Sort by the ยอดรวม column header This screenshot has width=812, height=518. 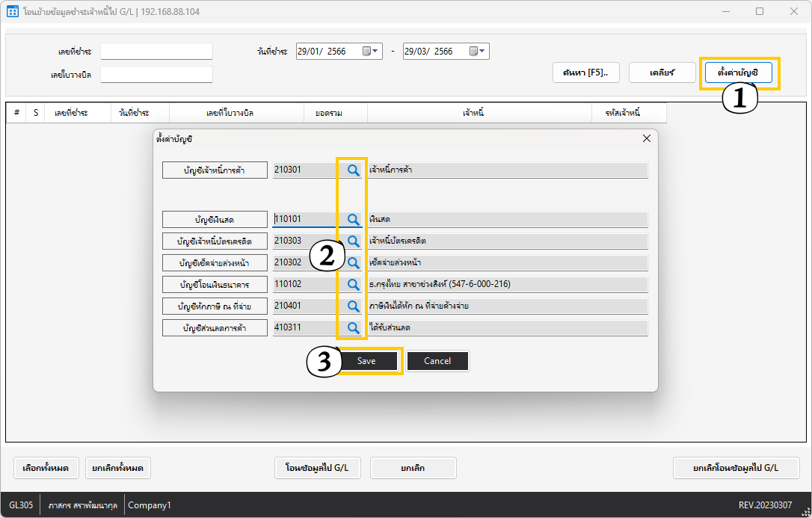(336, 113)
